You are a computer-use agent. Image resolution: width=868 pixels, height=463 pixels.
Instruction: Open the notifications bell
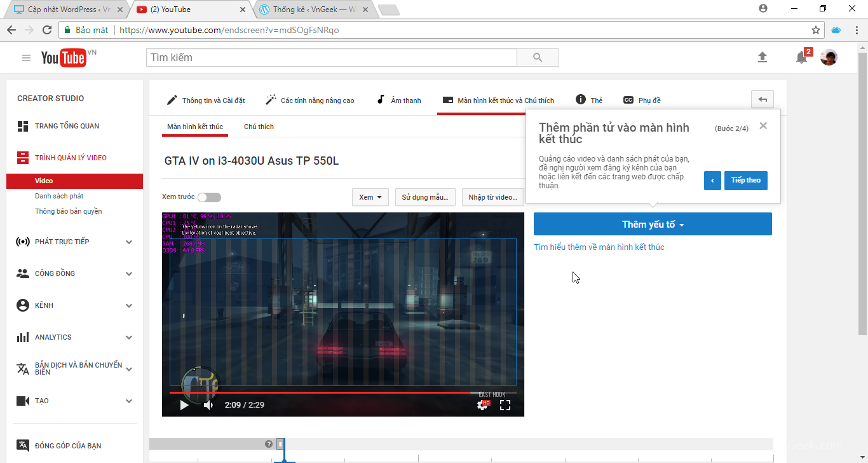[802, 57]
